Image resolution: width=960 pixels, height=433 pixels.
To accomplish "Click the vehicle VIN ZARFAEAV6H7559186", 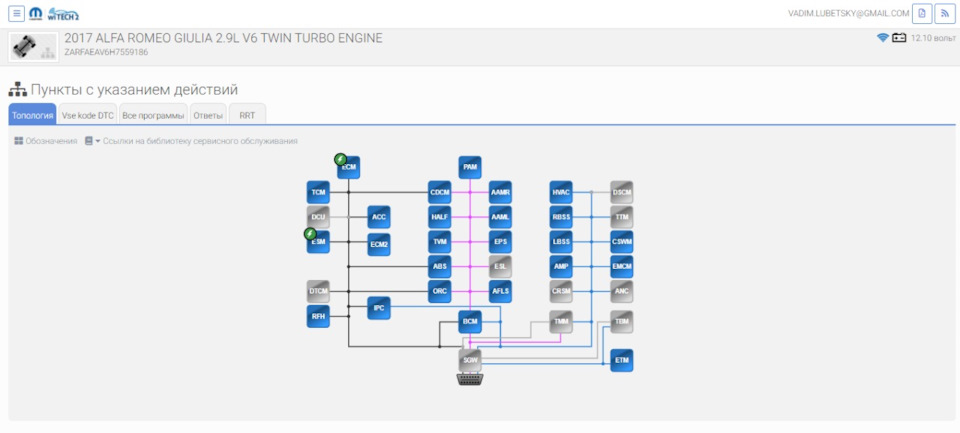I will pyautogui.click(x=106, y=52).
